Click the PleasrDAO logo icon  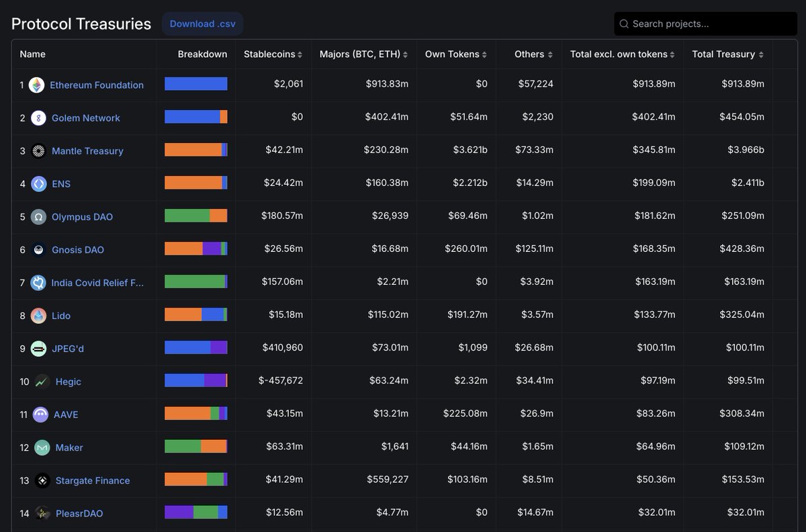[42, 513]
